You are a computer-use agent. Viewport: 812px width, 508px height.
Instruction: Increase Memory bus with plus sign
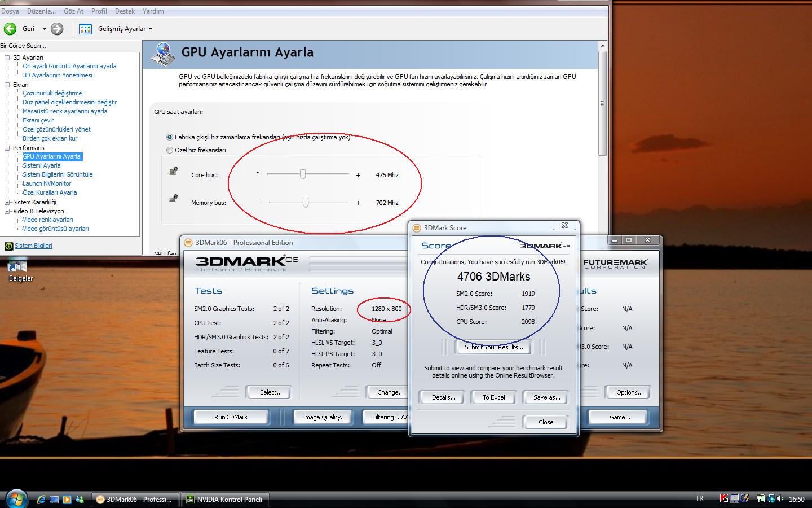tap(358, 203)
